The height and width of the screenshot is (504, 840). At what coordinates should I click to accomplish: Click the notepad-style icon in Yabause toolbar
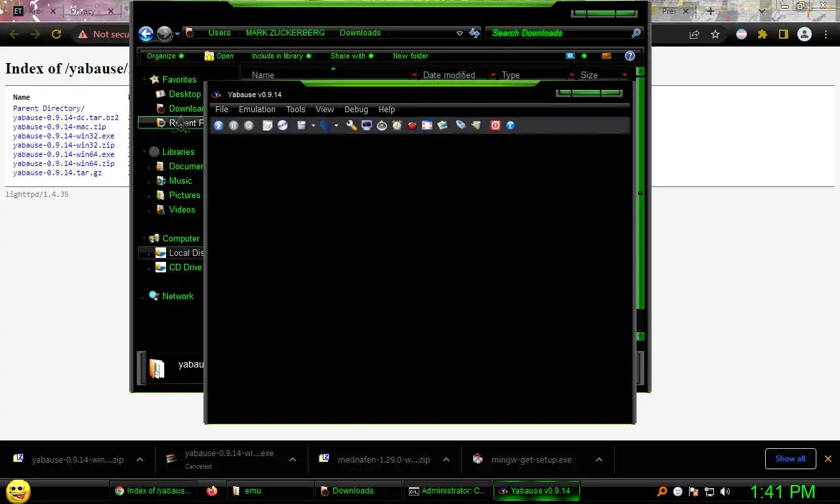268,125
